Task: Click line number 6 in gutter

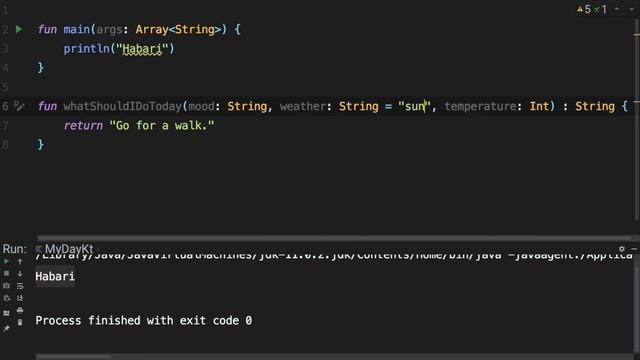Action: tap(5, 106)
